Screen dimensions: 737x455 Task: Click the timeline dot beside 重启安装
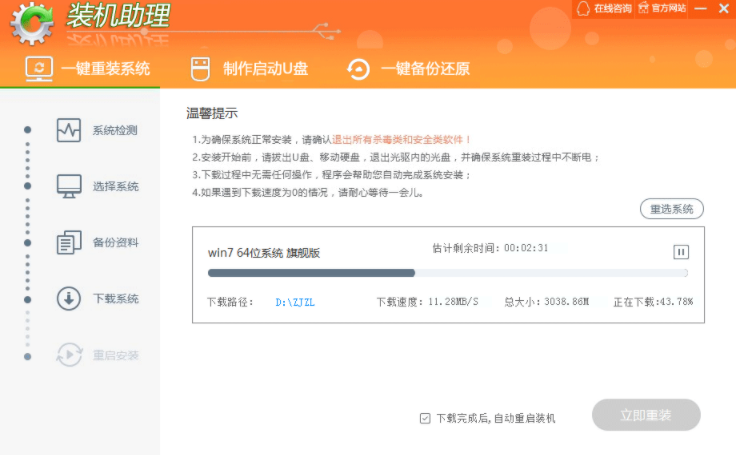tap(28, 357)
